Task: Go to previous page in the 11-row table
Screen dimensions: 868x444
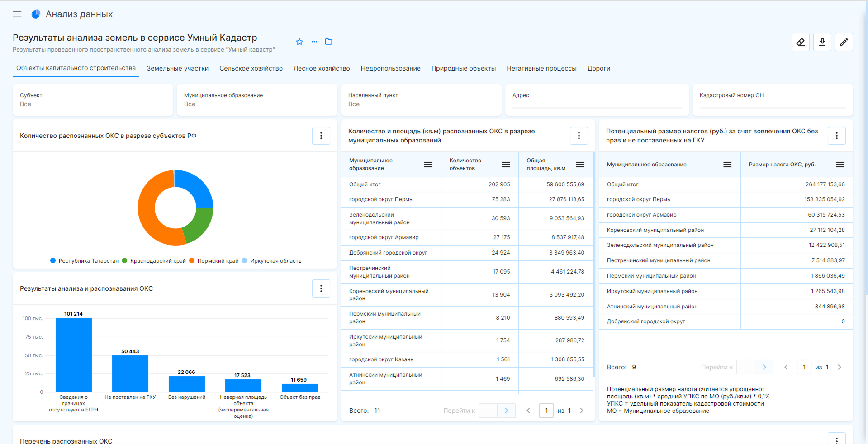Action: [x=528, y=411]
